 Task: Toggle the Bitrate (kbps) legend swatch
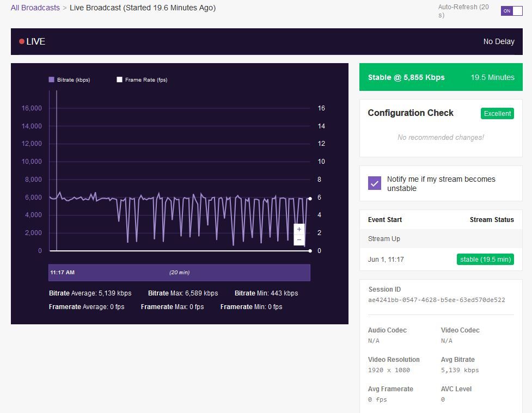pyautogui.click(x=52, y=79)
